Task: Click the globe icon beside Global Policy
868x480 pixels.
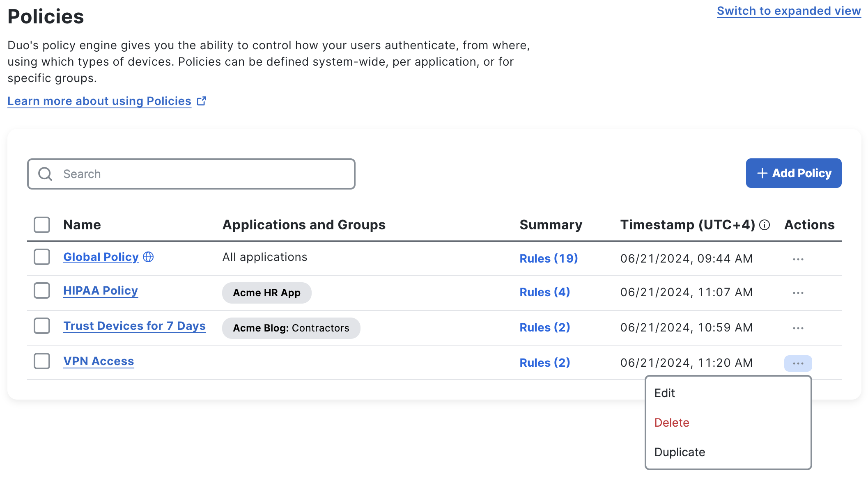Action: tap(148, 257)
